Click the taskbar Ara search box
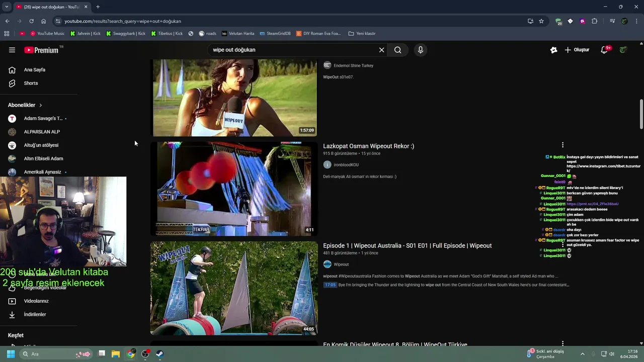The height and width of the screenshot is (362, 644). [55, 354]
